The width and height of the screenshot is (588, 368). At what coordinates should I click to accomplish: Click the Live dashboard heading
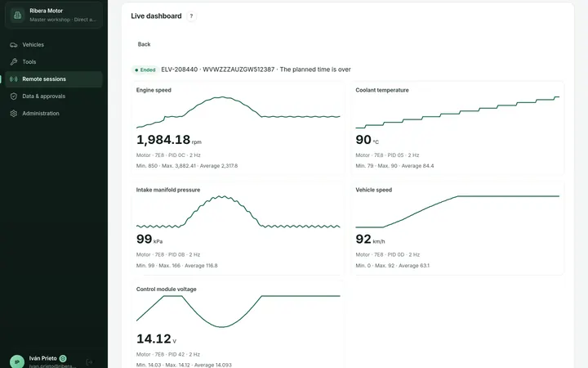point(156,16)
